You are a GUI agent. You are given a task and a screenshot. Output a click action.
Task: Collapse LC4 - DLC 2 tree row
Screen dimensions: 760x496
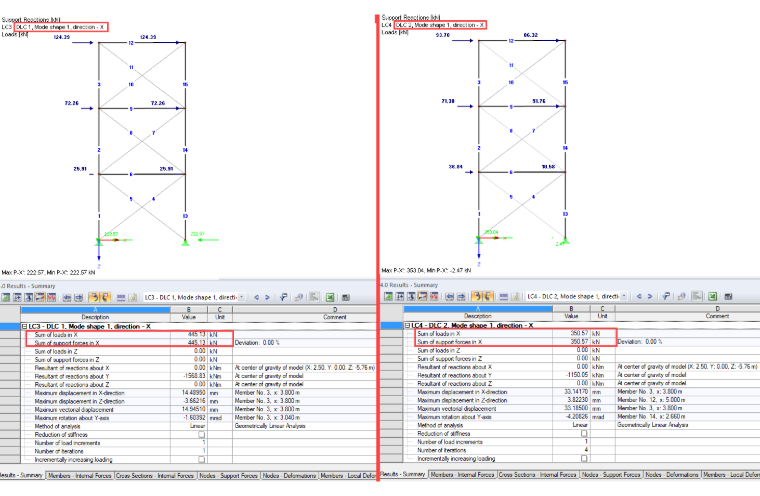tap(408, 325)
